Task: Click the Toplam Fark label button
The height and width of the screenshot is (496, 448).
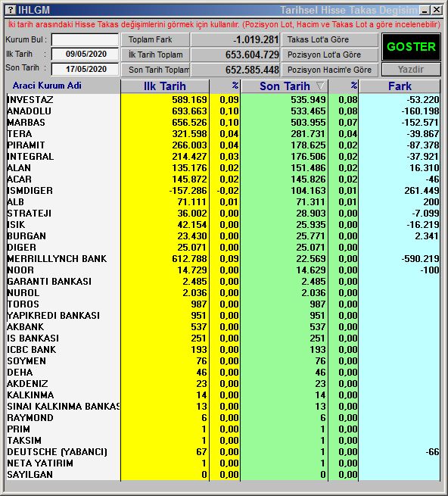Action: pos(155,39)
